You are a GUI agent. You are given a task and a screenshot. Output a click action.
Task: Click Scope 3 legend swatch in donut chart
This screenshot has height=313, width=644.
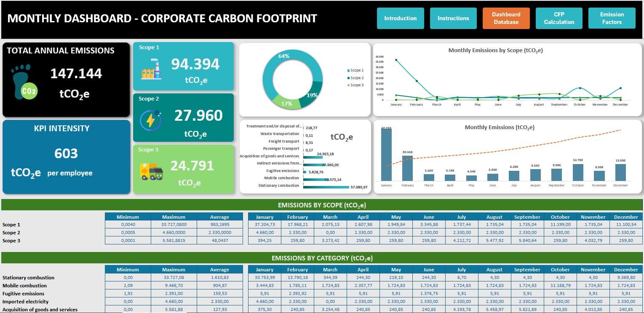[348, 85]
